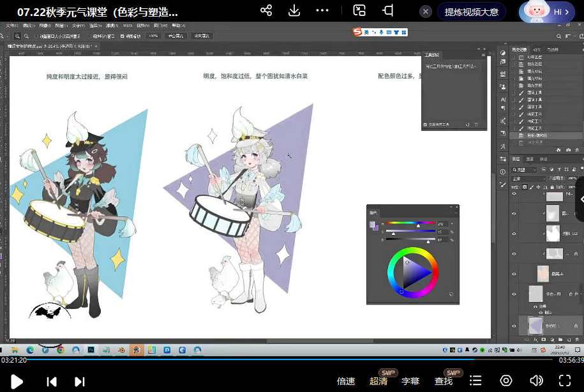The image size is (584, 392).
Task: Click inside the color wheel triangle
Action: point(414,271)
